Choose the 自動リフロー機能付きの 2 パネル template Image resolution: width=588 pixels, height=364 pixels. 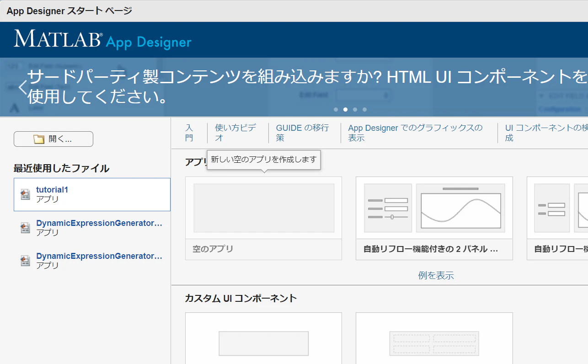[x=434, y=218]
